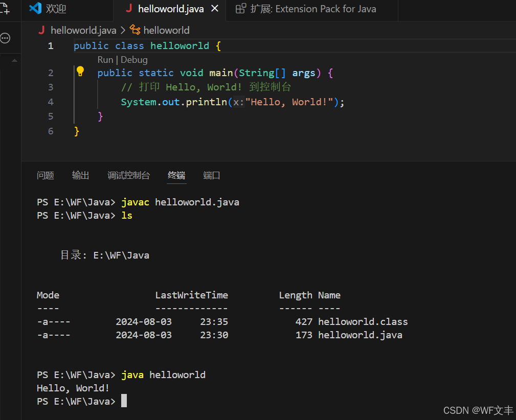Click the lightbulb quick-fix icon on line 2

click(x=80, y=71)
